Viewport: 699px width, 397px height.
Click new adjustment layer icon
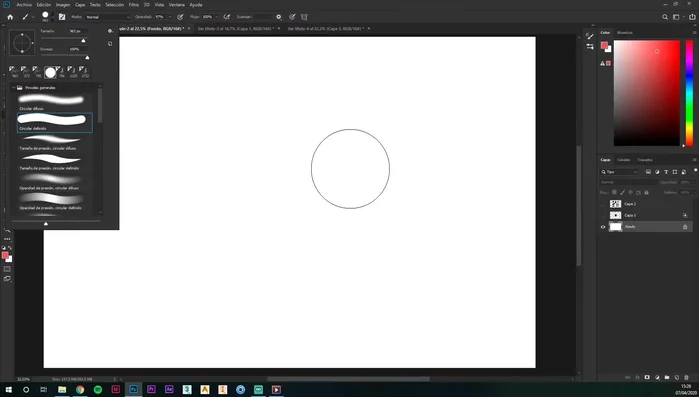[x=657, y=377]
